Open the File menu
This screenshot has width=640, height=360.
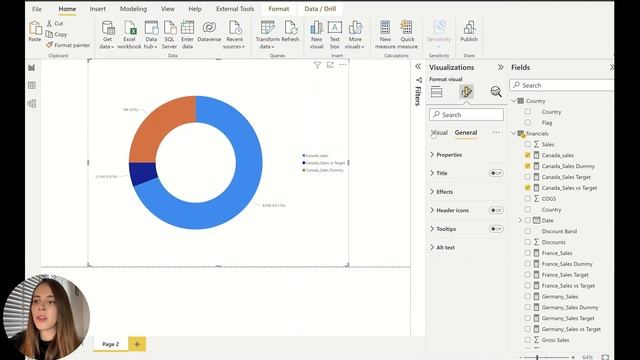click(x=37, y=9)
